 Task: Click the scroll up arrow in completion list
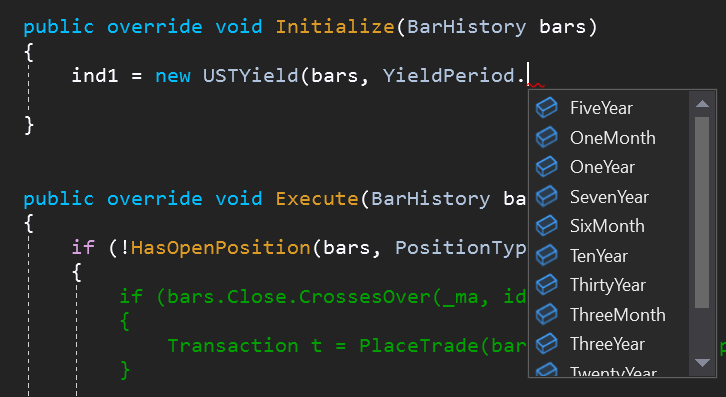pos(702,104)
